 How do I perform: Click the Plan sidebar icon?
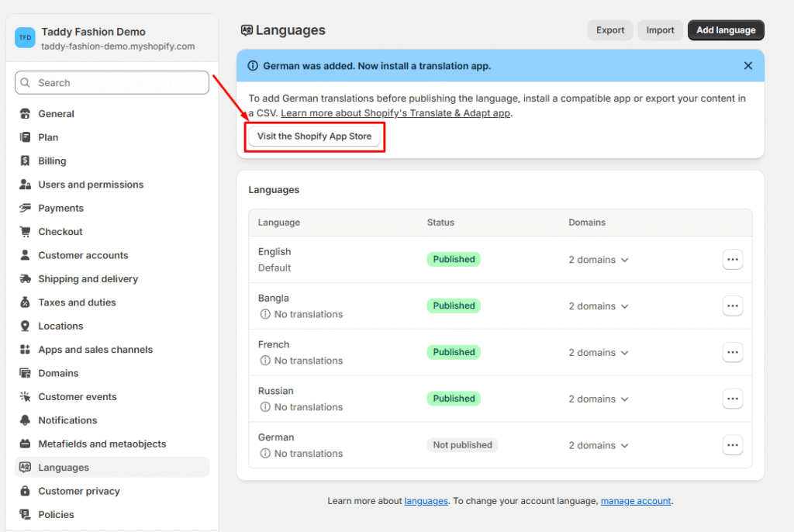tap(25, 137)
